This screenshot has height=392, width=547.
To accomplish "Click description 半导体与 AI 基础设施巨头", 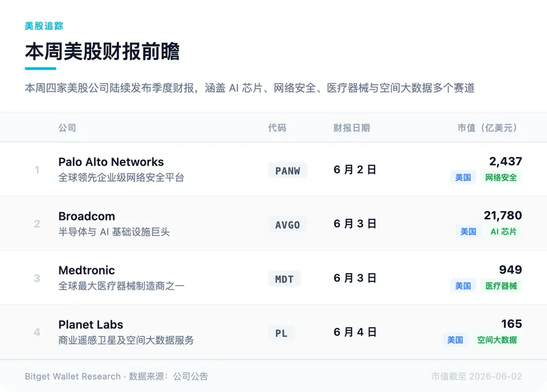I will click(x=114, y=232).
